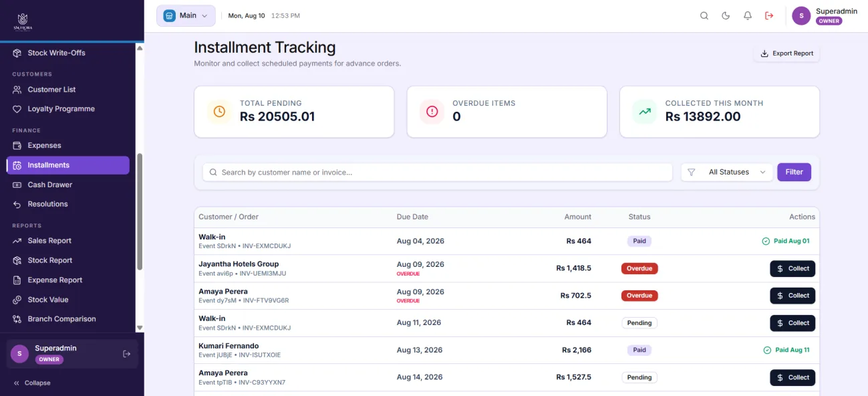Click the purple Filter button
868x396 pixels.
(x=794, y=172)
